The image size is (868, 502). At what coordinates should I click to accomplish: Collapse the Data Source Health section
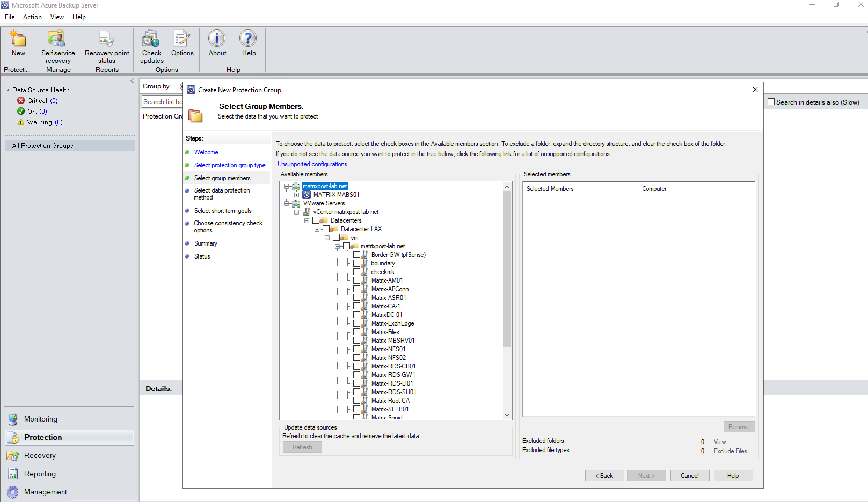(8, 90)
